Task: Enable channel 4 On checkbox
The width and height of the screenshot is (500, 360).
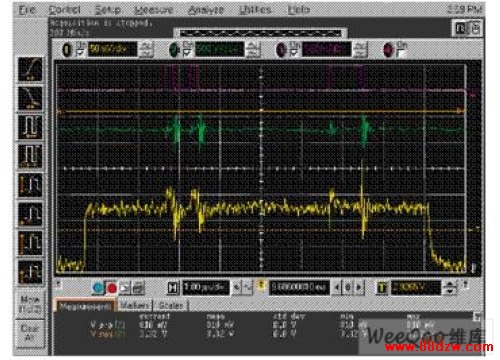Action: 401,53
